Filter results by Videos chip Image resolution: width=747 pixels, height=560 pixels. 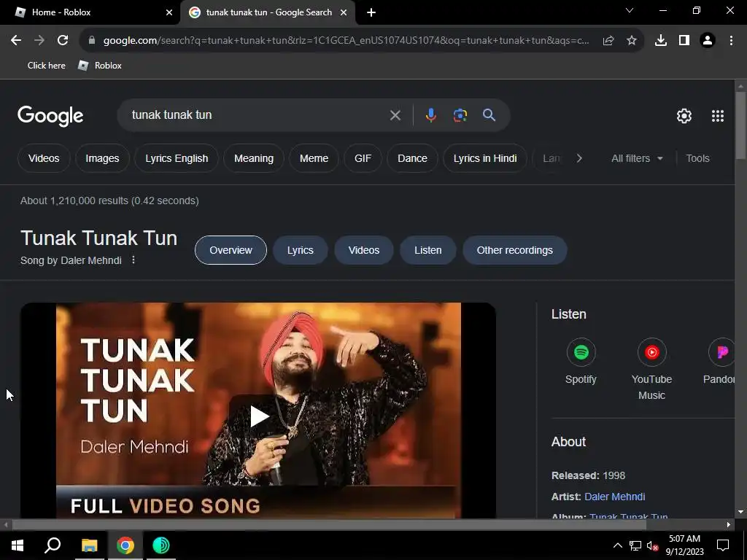[44, 158]
